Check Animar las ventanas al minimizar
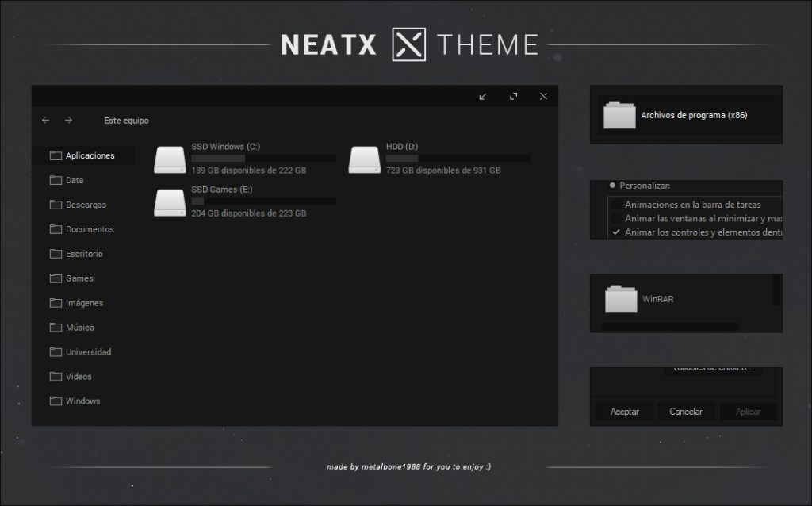Viewport: 812px width, 506px height. (617, 218)
